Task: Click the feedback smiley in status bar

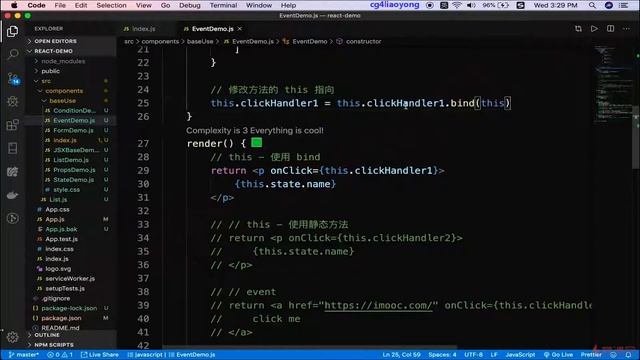Action: 613,355
